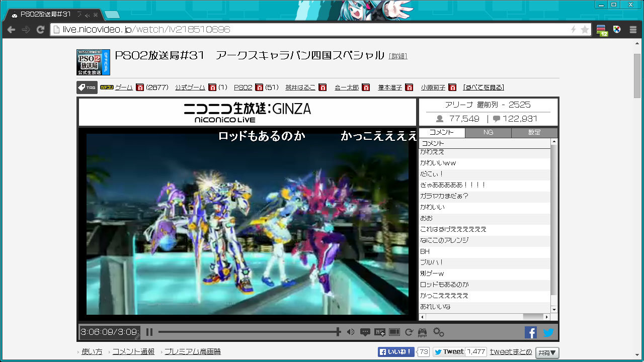The image size is (644, 362).
Task: Click the extension icon with 12 badge
Action: (602, 30)
